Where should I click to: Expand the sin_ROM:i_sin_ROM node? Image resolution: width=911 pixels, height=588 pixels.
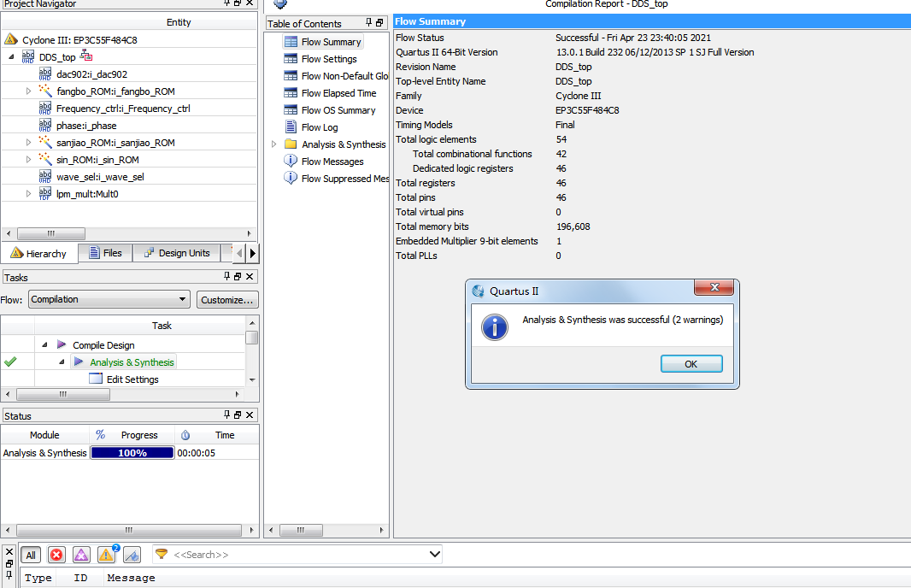[x=28, y=159]
